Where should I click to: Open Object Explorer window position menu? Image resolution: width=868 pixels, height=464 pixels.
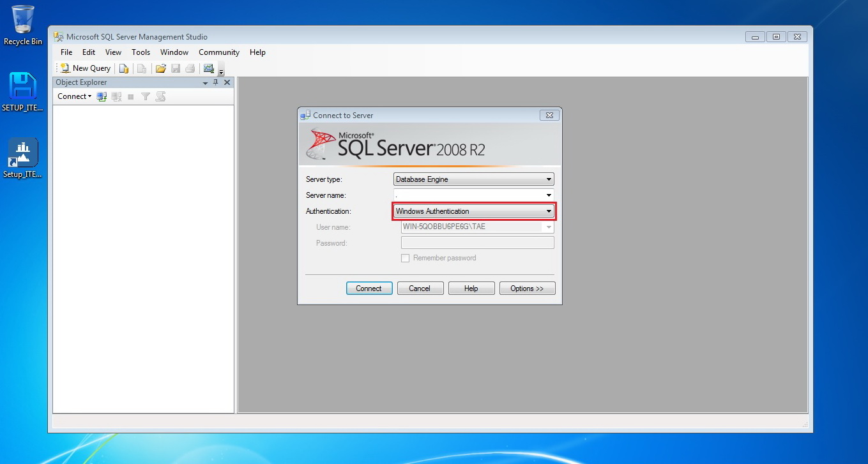click(206, 82)
